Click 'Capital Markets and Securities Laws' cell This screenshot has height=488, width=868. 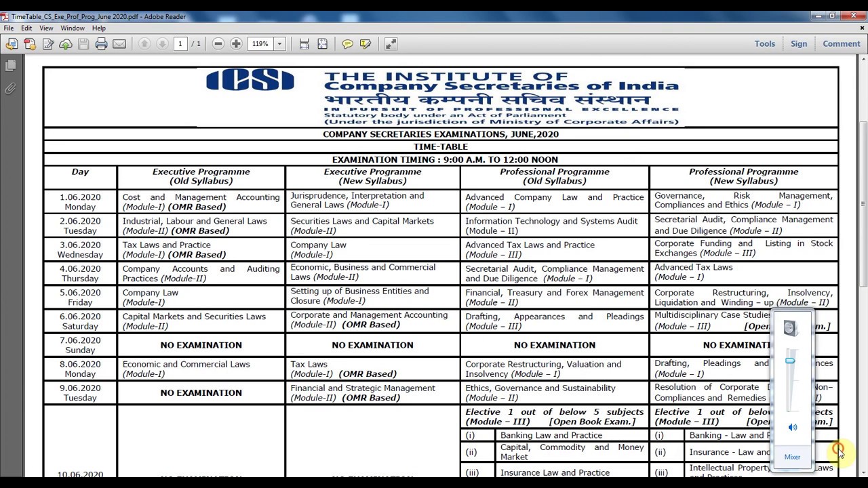(201, 321)
